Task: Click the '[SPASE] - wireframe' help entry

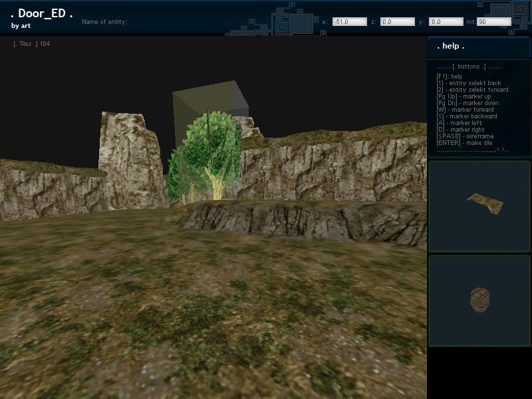Action: pos(465,136)
